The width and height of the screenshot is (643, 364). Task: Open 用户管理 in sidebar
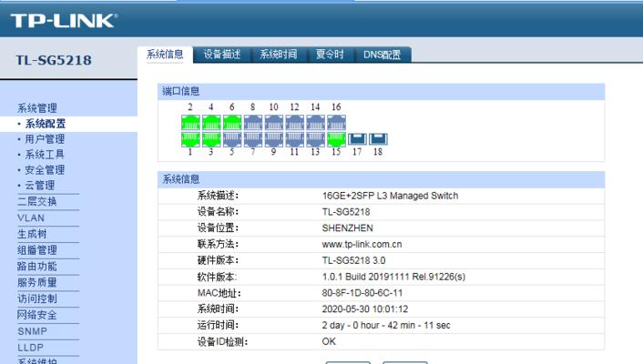pos(45,139)
